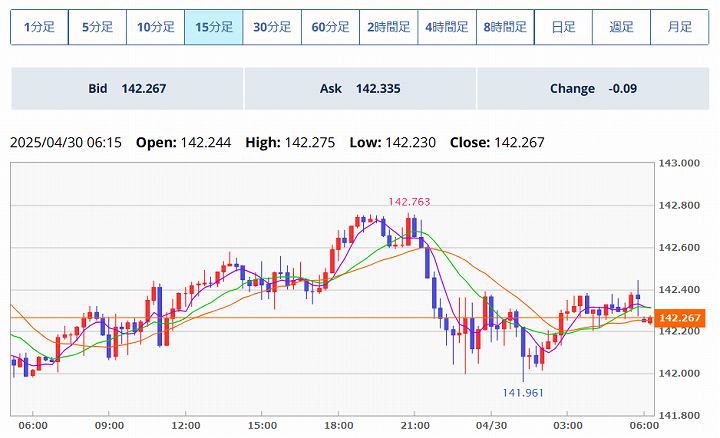Click the Change -0.09 box
Screen dimensions: 720x438
pyautogui.click(x=593, y=89)
